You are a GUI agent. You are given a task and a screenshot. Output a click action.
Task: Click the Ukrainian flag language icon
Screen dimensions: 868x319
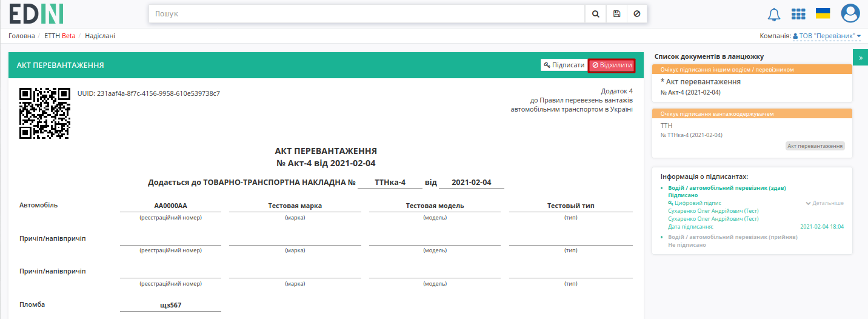coord(823,13)
